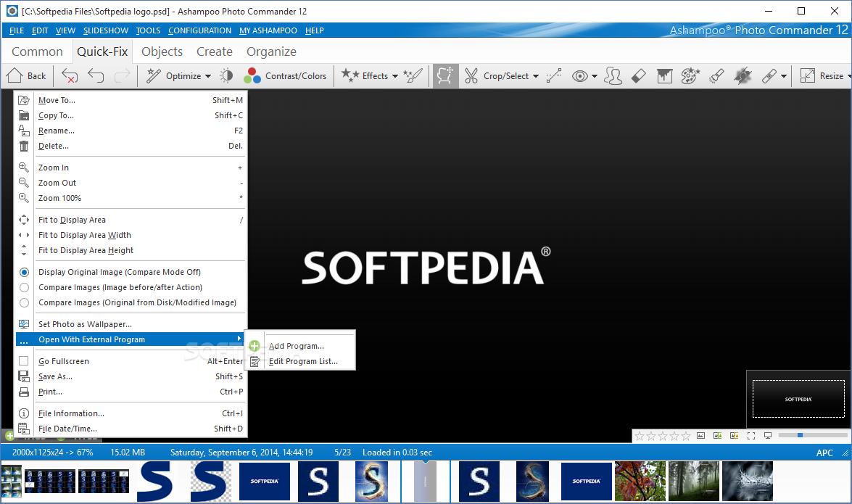The width and height of the screenshot is (852, 504).
Task: Click the Back toolbar button
Action: (x=27, y=76)
